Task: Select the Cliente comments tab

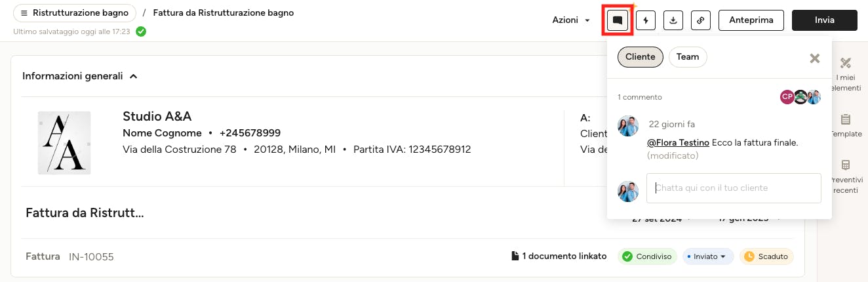Action: pyautogui.click(x=641, y=57)
